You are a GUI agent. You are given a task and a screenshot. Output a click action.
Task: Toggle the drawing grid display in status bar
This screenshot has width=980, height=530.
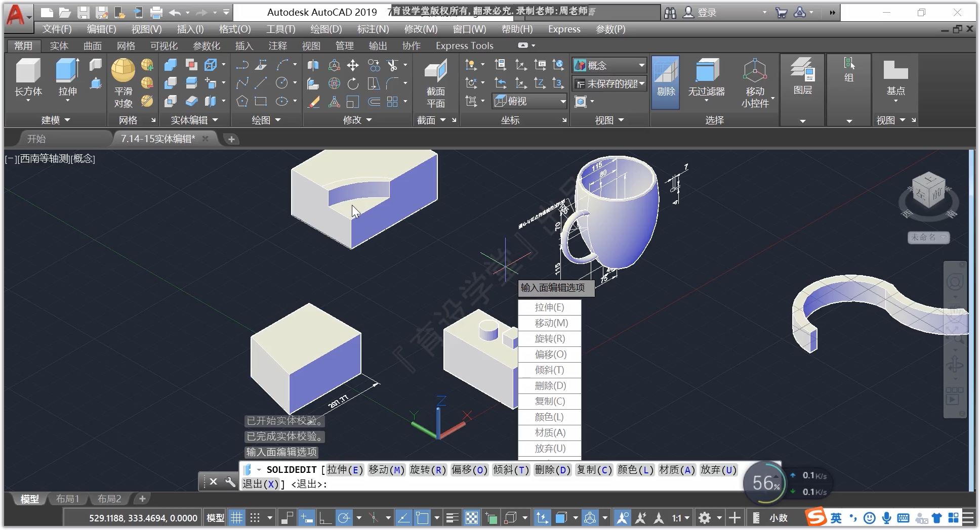tap(236, 517)
